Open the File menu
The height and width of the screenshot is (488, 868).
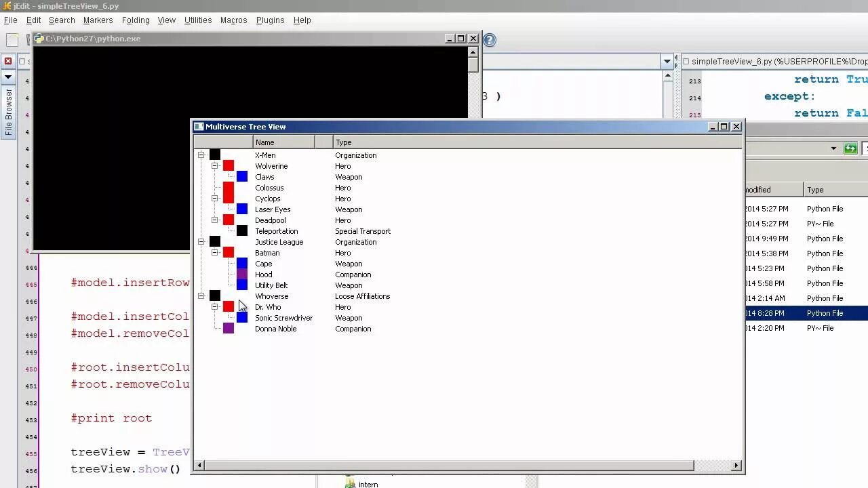click(x=11, y=20)
